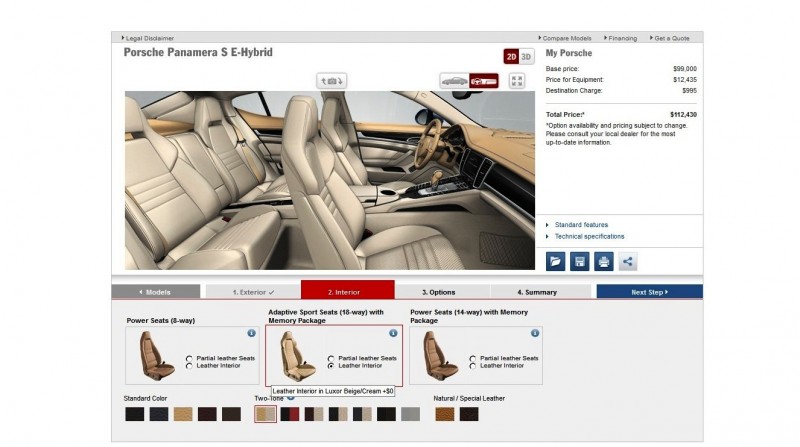Click the Total Price $112,430 value
This screenshot has height=447, width=800.
coord(683,115)
